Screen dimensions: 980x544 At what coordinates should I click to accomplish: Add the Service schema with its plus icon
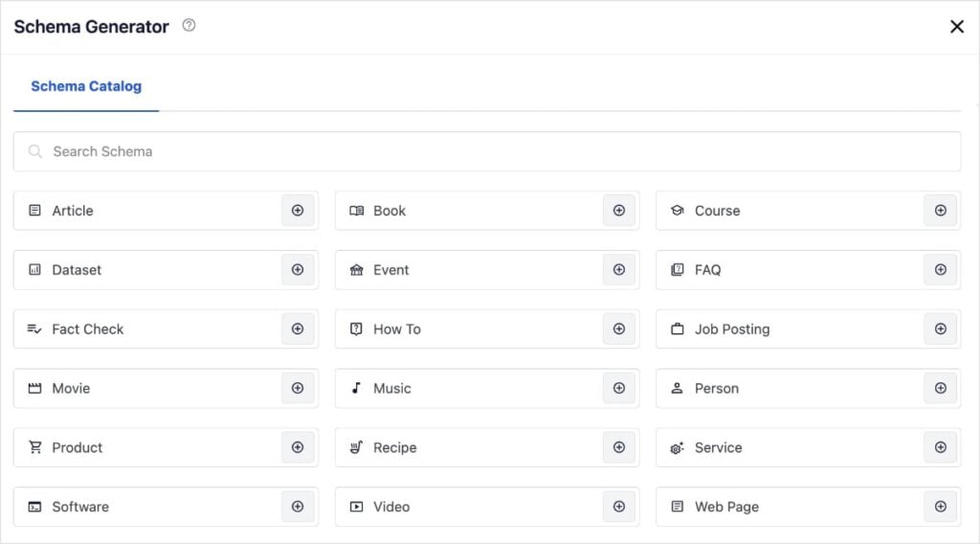940,447
